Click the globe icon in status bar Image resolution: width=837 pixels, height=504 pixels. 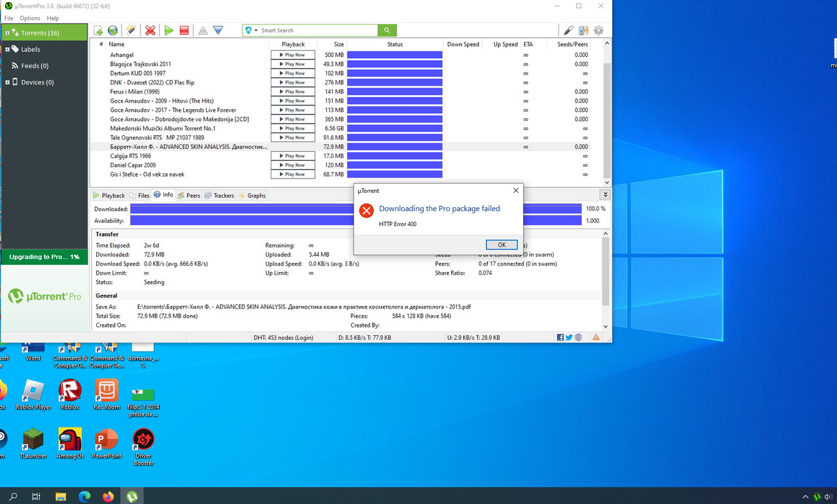click(x=578, y=337)
